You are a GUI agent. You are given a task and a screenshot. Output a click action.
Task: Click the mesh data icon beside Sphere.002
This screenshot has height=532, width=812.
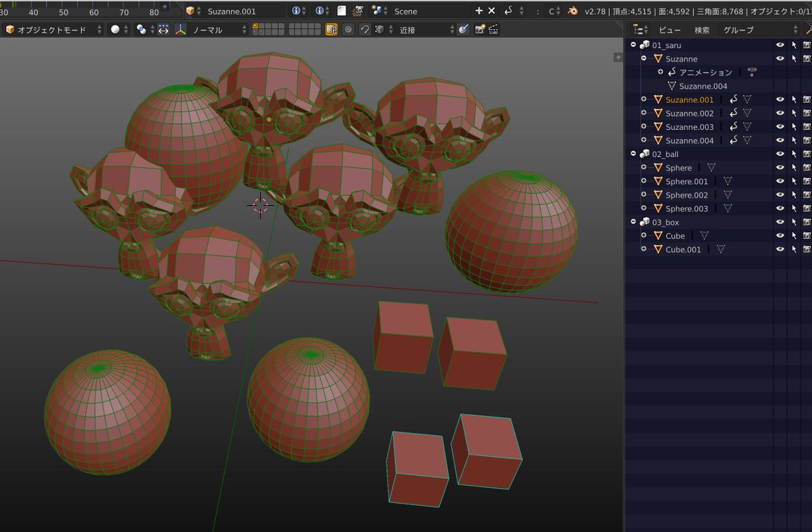click(x=727, y=195)
